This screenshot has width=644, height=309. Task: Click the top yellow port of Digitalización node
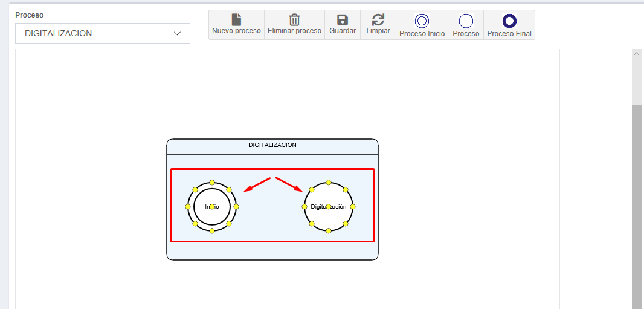tap(329, 183)
